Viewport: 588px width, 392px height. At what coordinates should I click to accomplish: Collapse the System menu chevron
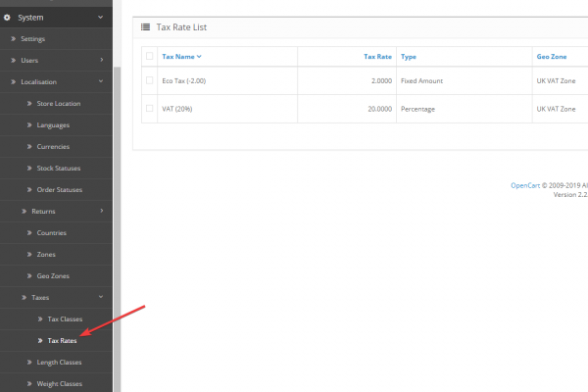(x=101, y=17)
